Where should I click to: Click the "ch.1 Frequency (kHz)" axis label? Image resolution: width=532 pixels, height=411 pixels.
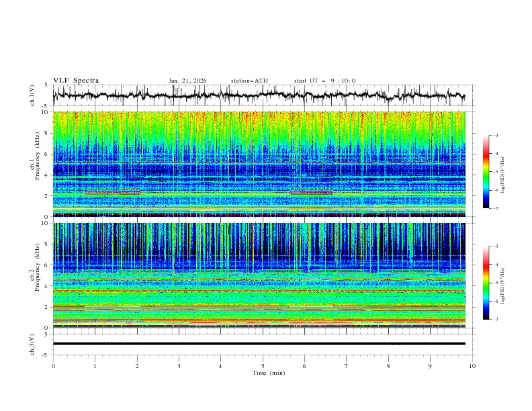(x=35, y=154)
